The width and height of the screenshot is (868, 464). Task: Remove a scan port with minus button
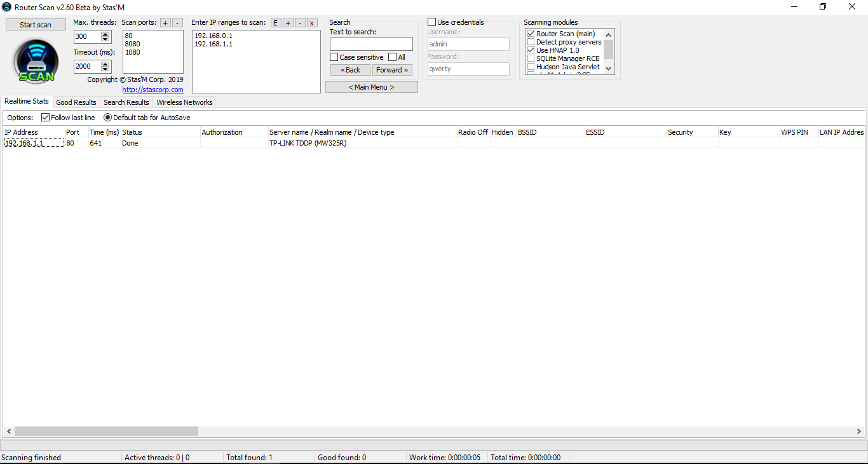coord(177,23)
